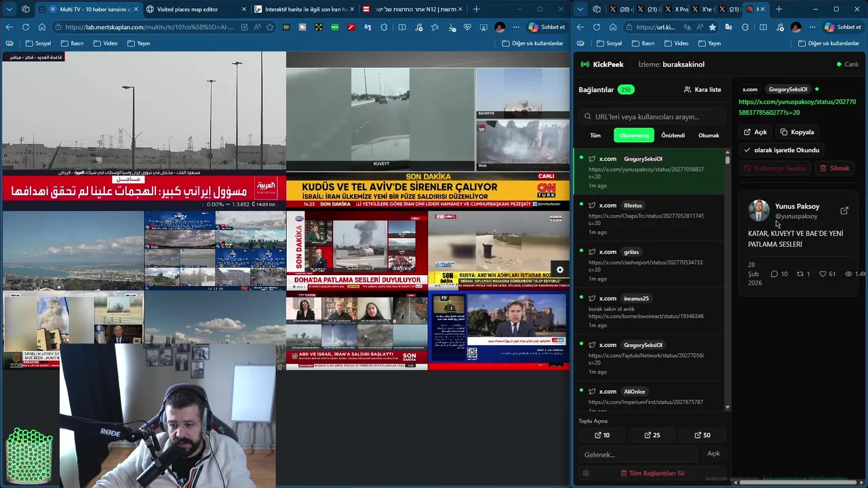Open Workspaces icon in left browser tab bar

26,9
